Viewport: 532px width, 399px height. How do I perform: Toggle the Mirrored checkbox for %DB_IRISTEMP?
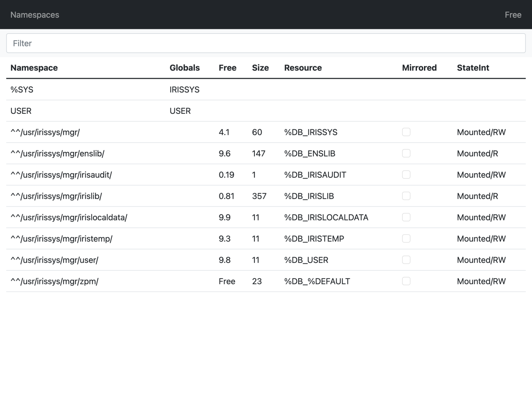pyautogui.click(x=406, y=238)
